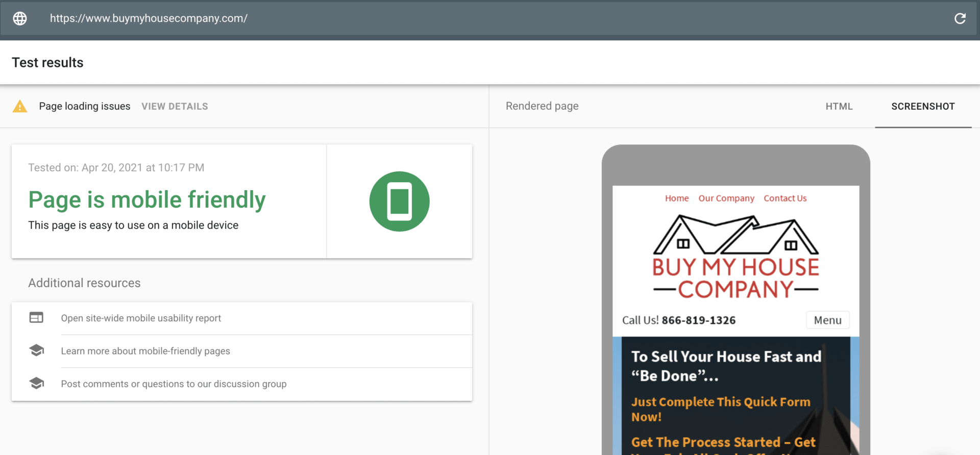The height and width of the screenshot is (455, 980).
Task: Click the 'Tested on: Apr 20, 2021' text
Action: click(116, 168)
